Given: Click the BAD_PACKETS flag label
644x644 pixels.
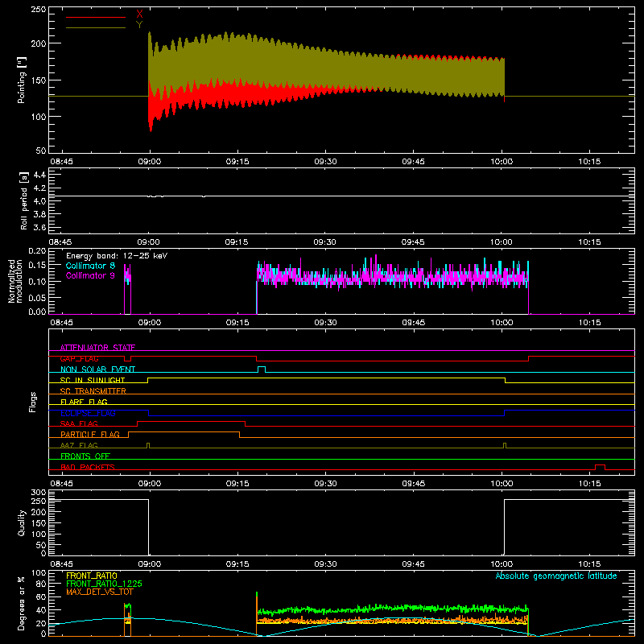Looking at the screenshot, I should (x=88, y=467).
